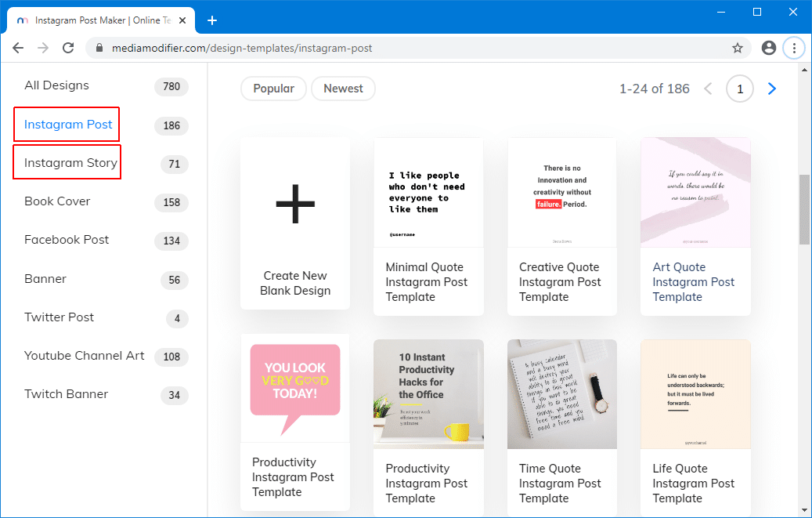Open the Book Cover category
The height and width of the screenshot is (518, 812).
(57, 201)
